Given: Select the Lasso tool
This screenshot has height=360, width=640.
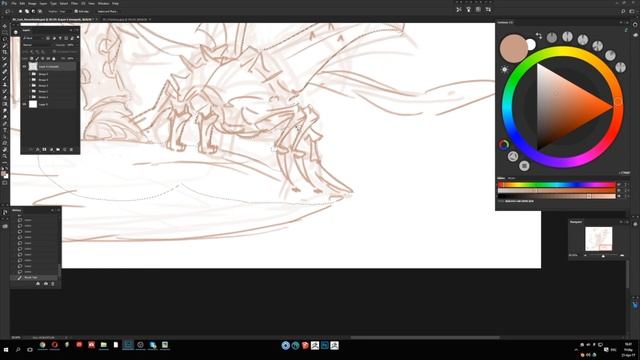Looking at the screenshot, I should [x=5, y=39].
